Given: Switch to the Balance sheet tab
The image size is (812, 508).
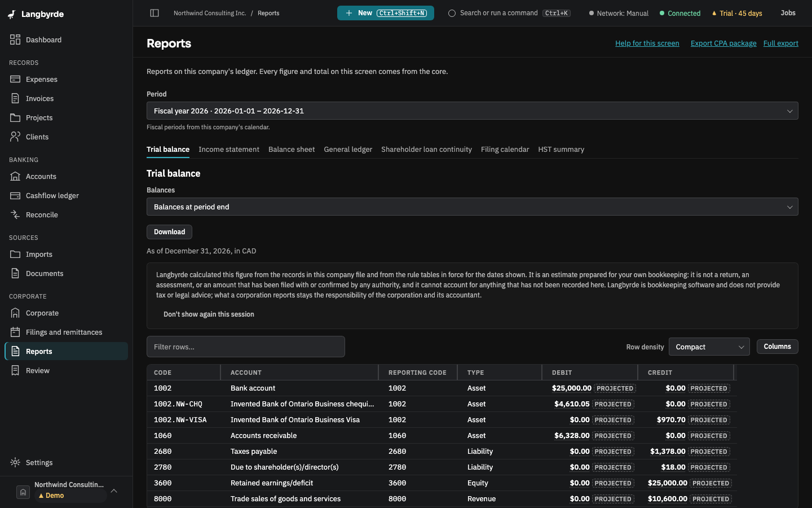Looking at the screenshot, I should 292,150.
